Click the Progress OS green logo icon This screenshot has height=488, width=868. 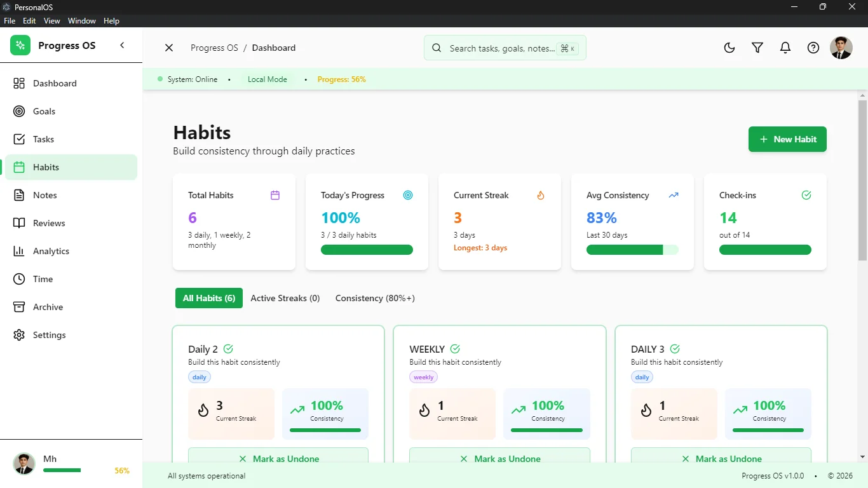click(x=20, y=45)
